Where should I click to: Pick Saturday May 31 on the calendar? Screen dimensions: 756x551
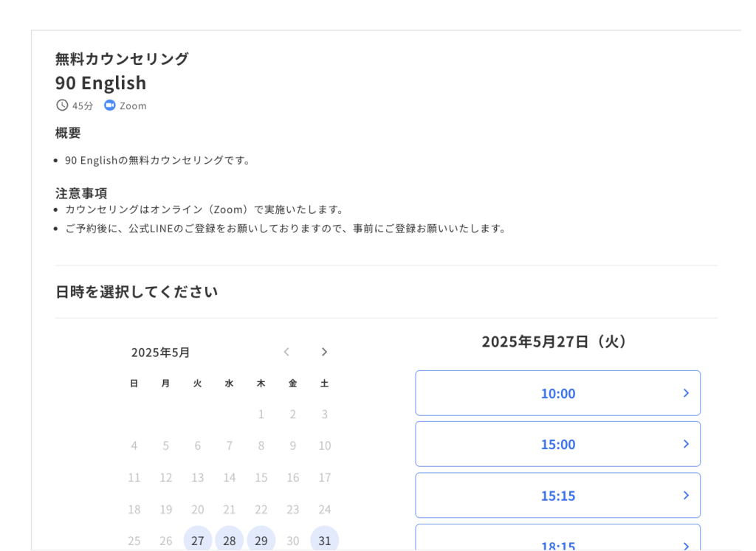pyautogui.click(x=325, y=540)
